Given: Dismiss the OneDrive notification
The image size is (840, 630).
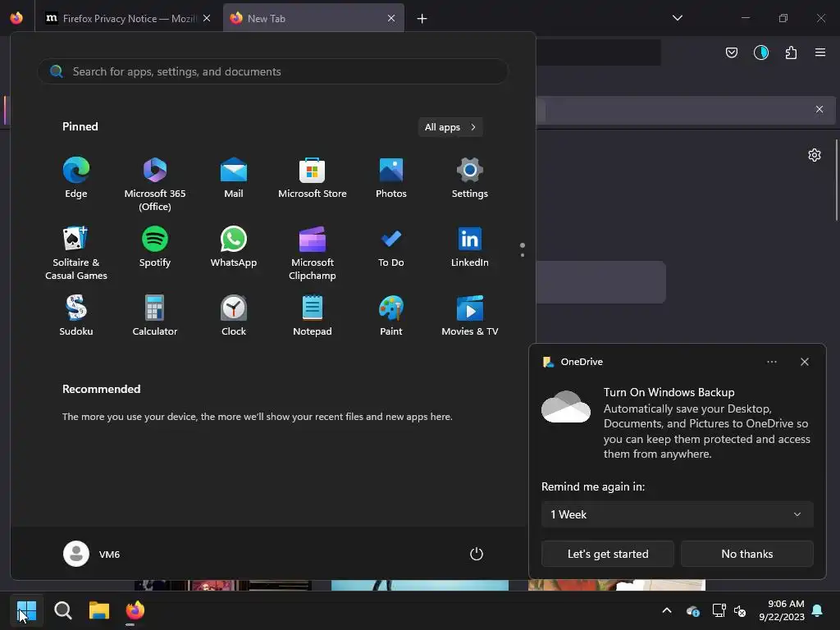Looking at the screenshot, I should (x=804, y=362).
